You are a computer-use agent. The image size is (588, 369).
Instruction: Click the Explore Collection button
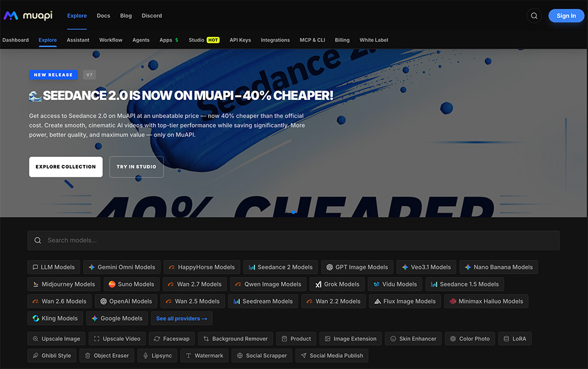coord(66,167)
